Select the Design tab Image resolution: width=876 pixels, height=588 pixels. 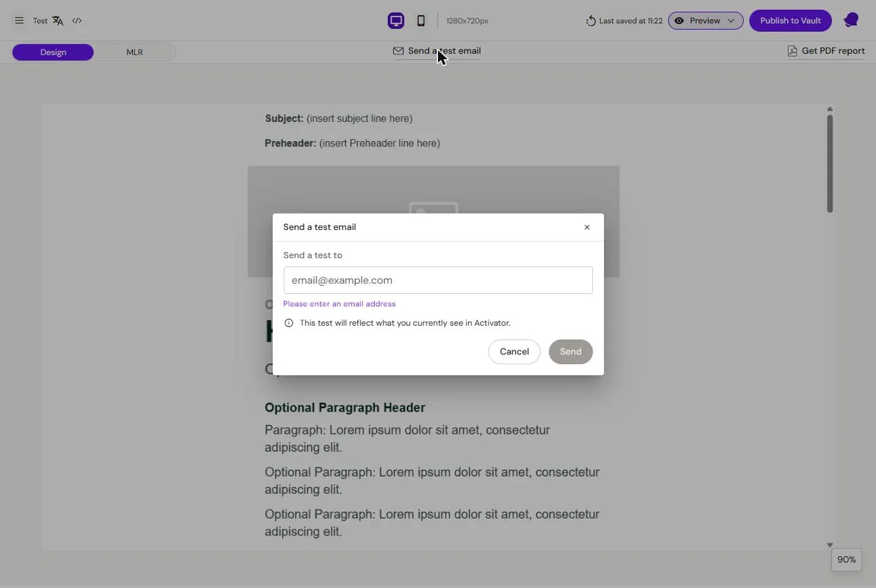pyautogui.click(x=53, y=52)
